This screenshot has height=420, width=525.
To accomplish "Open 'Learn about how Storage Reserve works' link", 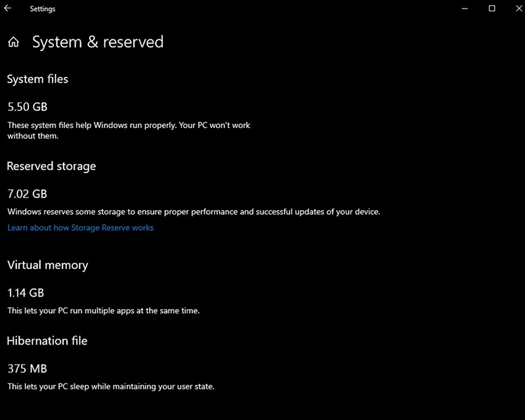I will pos(80,228).
